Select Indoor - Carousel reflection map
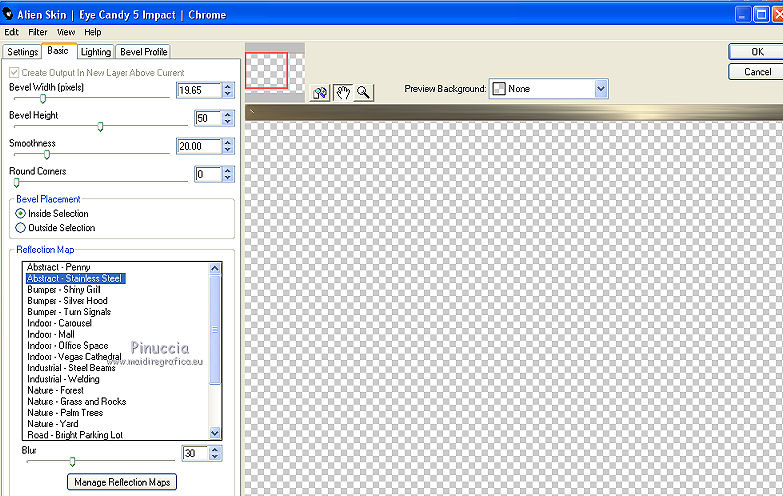 [59, 323]
